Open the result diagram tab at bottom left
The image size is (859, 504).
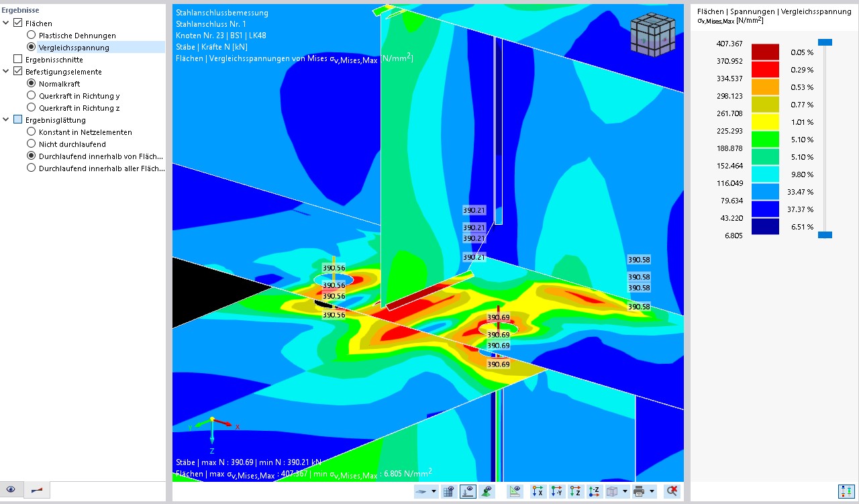[36, 490]
